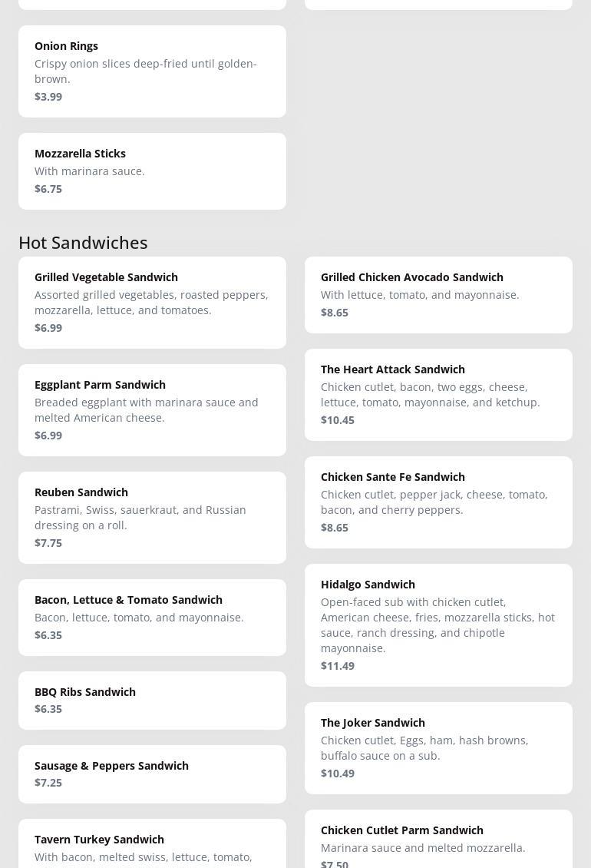The width and height of the screenshot is (591, 868).
Task: Open The Heart Attack Sandwich card
Action: (438, 394)
